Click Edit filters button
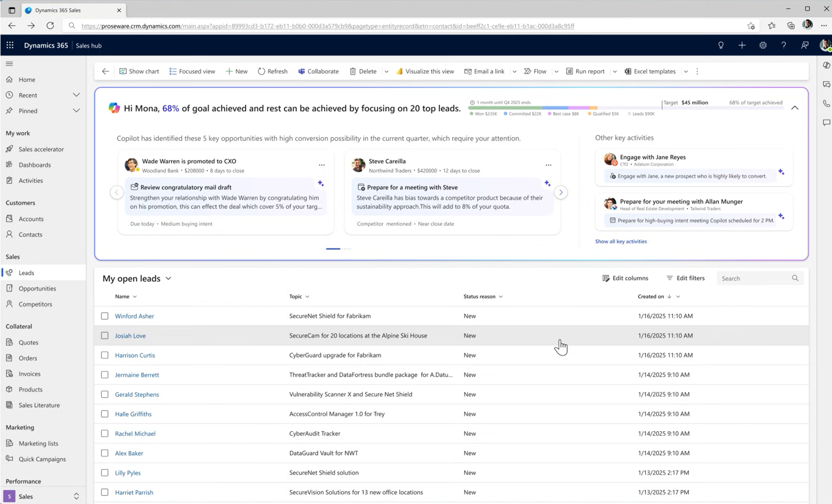832x504 pixels. 685,278
